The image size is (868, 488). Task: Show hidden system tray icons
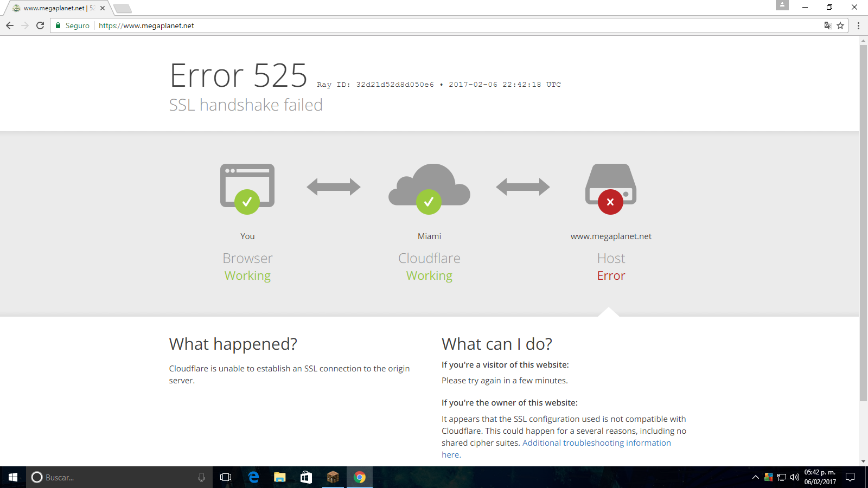point(755,477)
